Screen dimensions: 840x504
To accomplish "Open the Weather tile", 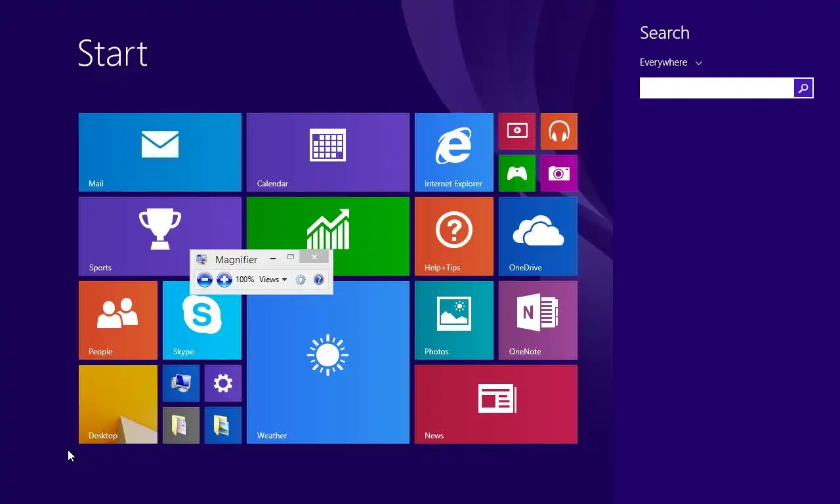I will pos(328,362).
